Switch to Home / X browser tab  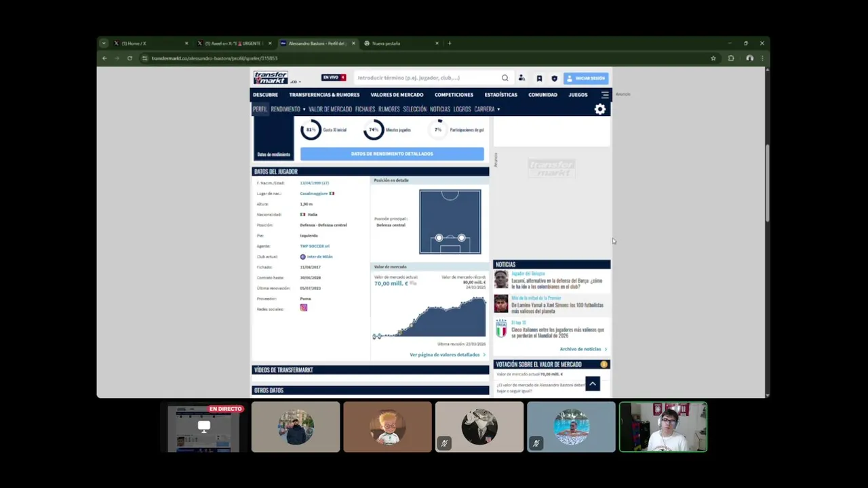pos(151,43)
